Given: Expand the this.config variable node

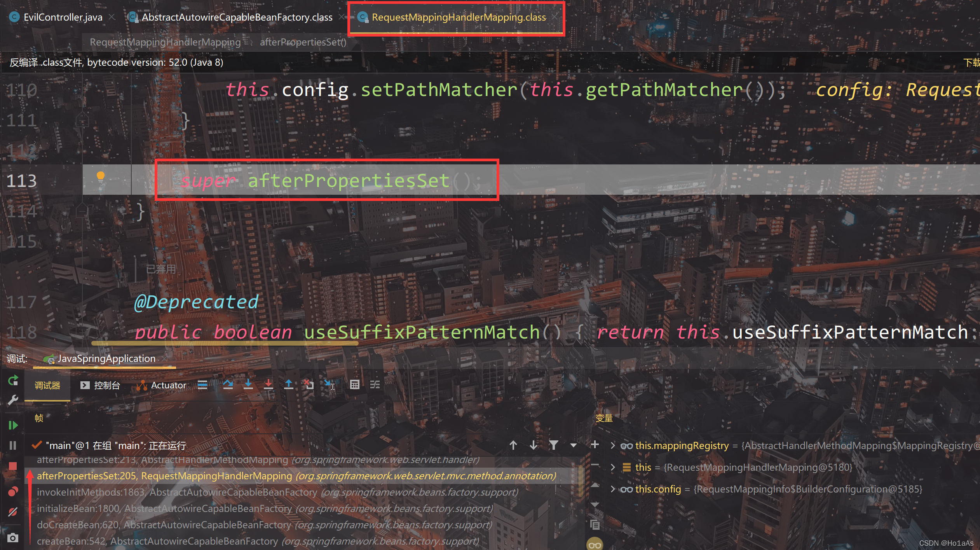Looking at the screenshot, I should 613,489.
